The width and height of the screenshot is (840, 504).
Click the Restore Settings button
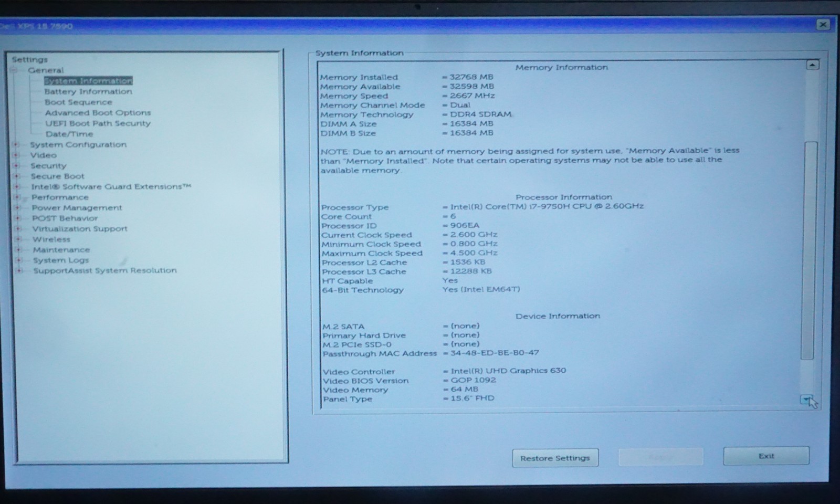pyautogui.click(x=555, y=458)
